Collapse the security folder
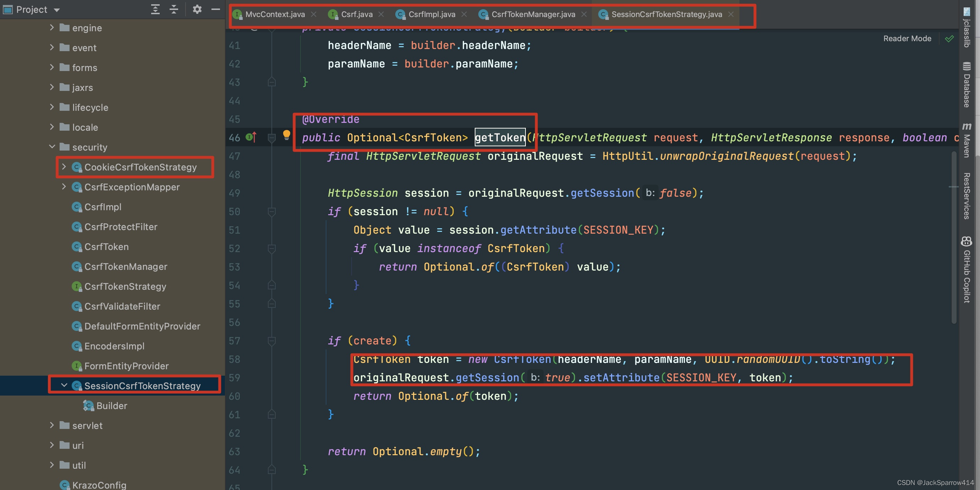This screenshot has height=490, width=980. (52, 147)
